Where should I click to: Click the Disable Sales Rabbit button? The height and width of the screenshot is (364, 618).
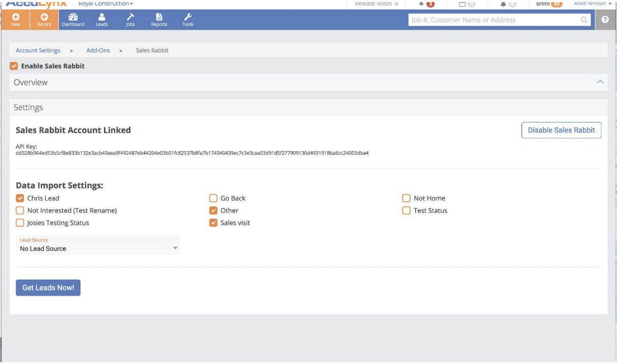click(562, 130)
